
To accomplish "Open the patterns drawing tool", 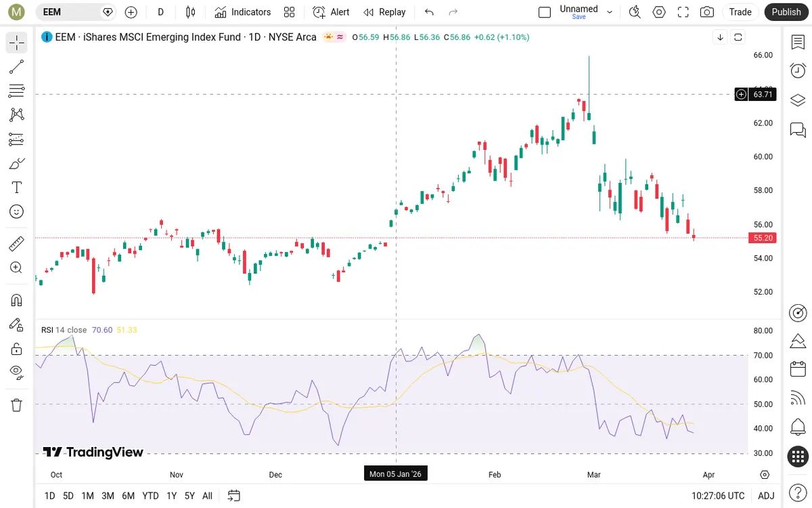I will pyautogui.click(x=17, y=115).
